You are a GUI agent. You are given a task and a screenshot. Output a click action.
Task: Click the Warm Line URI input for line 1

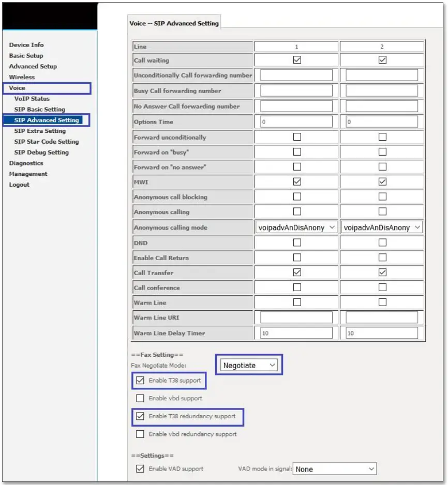295,317
